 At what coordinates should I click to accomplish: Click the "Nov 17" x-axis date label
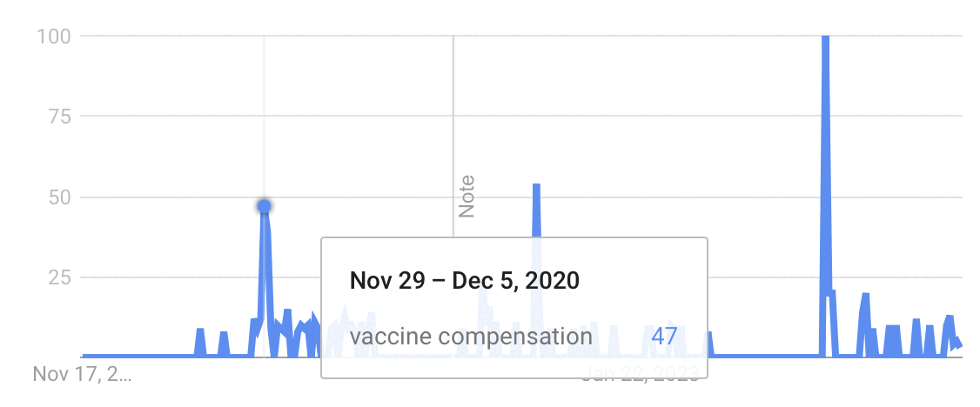pos(82,375)
